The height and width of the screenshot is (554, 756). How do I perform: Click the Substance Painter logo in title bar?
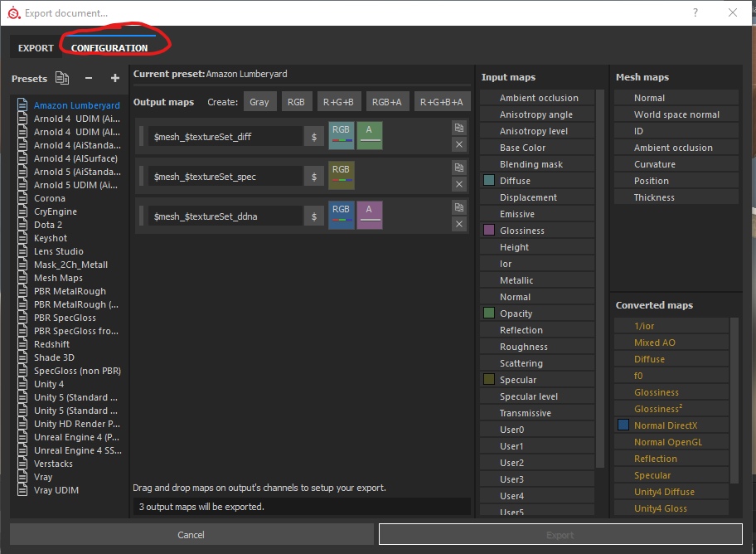[x=14, y=12]
